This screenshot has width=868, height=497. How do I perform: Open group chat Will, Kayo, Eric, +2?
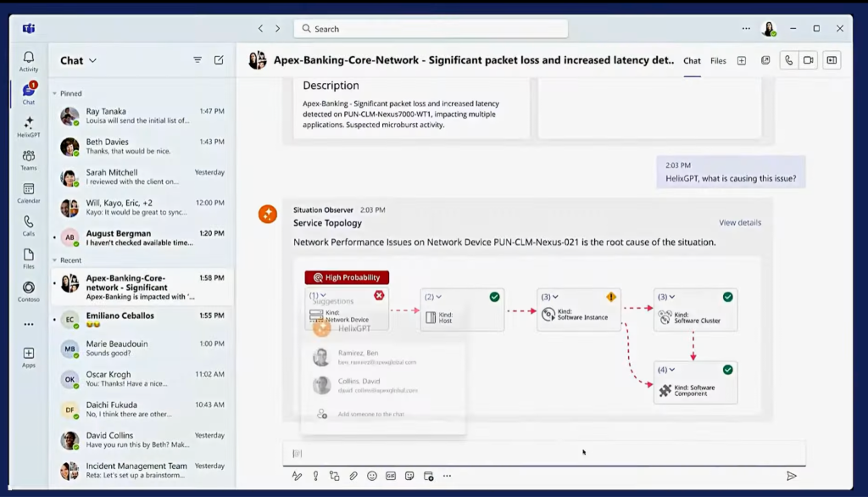pos(142,207)
